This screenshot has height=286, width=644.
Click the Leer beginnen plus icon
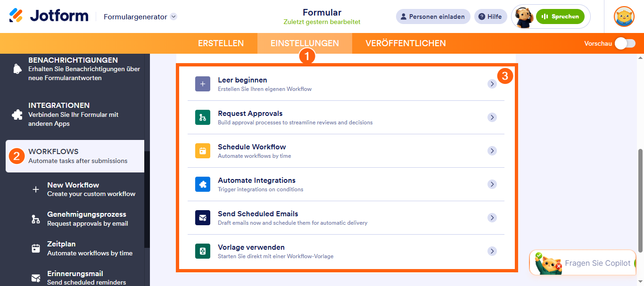click(203, 84)
